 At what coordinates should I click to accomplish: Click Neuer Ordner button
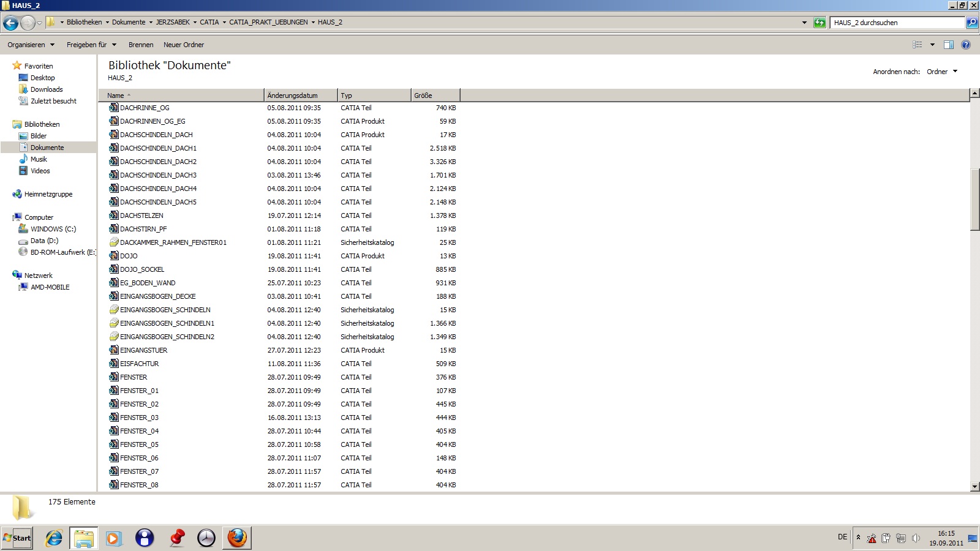pos(184,45)
